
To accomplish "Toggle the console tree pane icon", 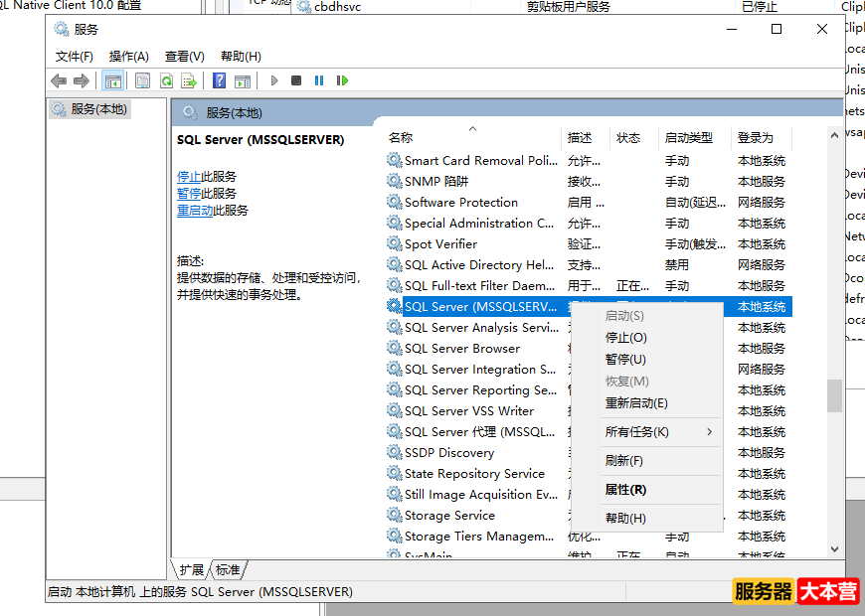I will (112, 80).
